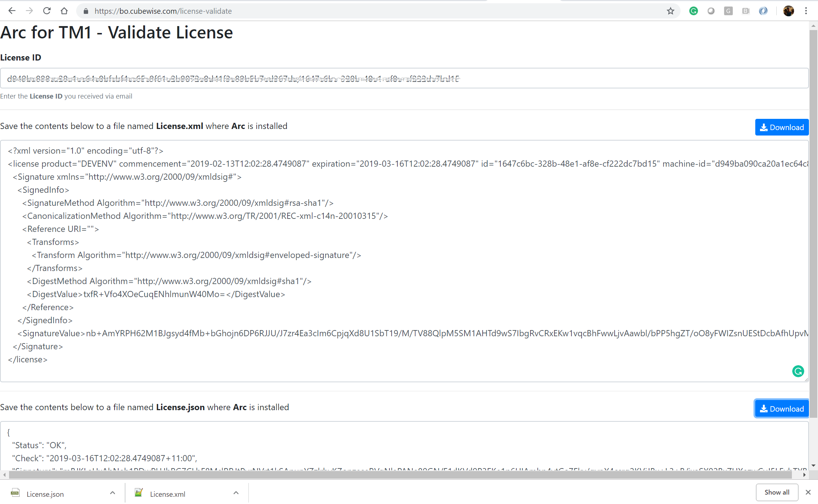Open downloaded License.xml from downloads bar

[x=167, y=494]
